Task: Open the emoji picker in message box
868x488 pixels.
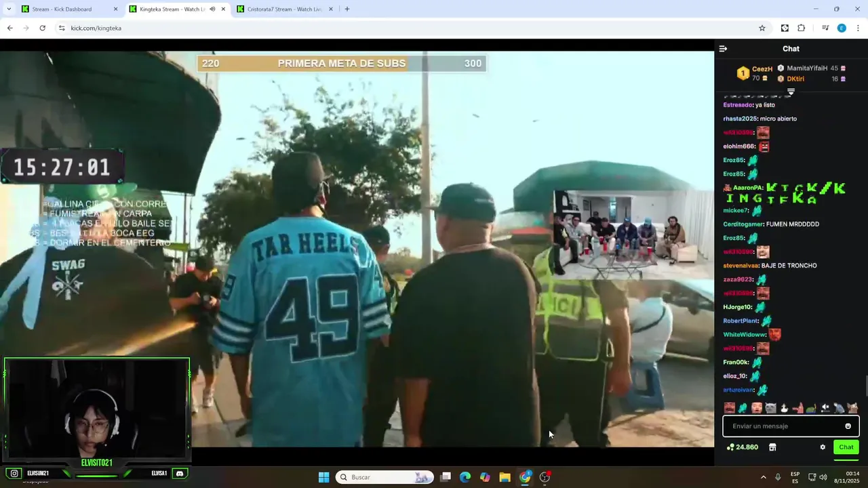Action: [x=848, y=426]
